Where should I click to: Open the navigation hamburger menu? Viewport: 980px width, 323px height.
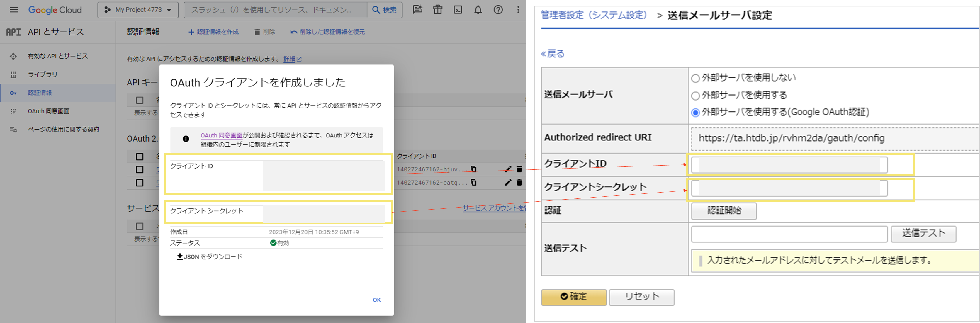pos(14,9)
